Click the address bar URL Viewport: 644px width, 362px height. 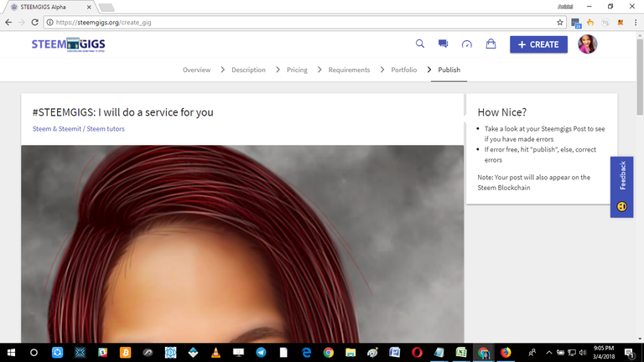pyautogui.click(x=103, y=23)
